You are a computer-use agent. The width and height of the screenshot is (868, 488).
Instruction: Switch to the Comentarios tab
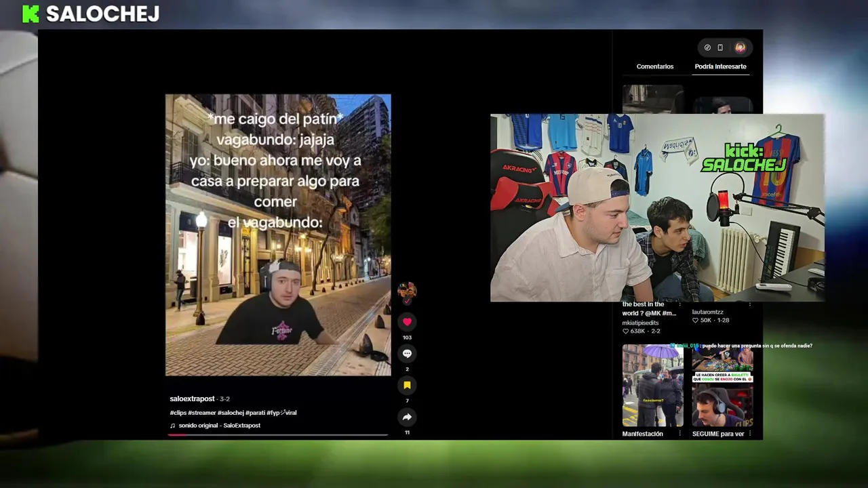655,66
